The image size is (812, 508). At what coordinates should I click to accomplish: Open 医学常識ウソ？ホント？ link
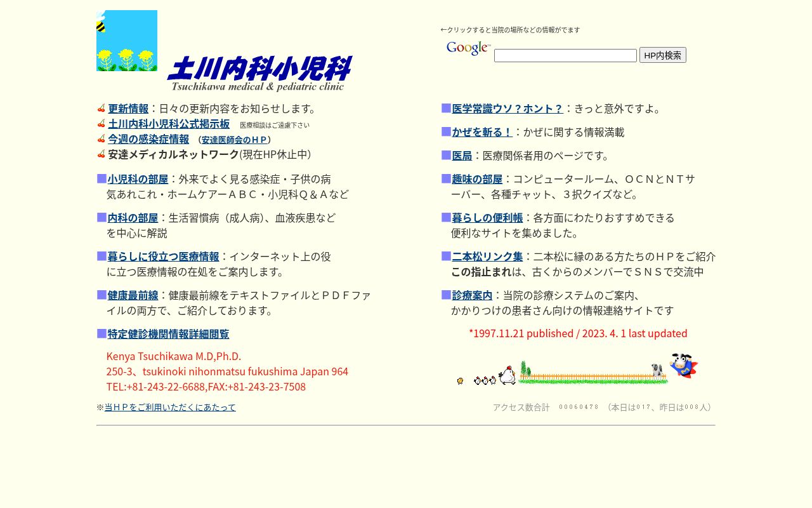tap(507, 109)
